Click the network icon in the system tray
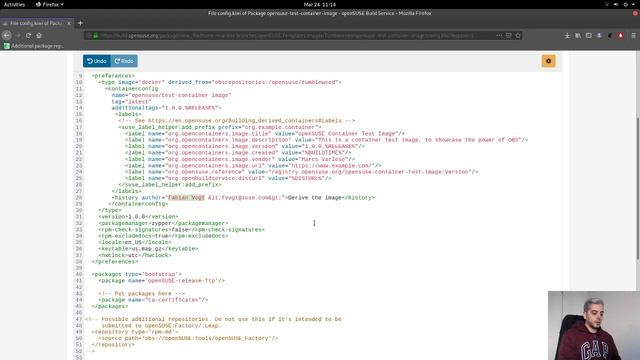This screenshot has width=640, height=360. (607, 4)
